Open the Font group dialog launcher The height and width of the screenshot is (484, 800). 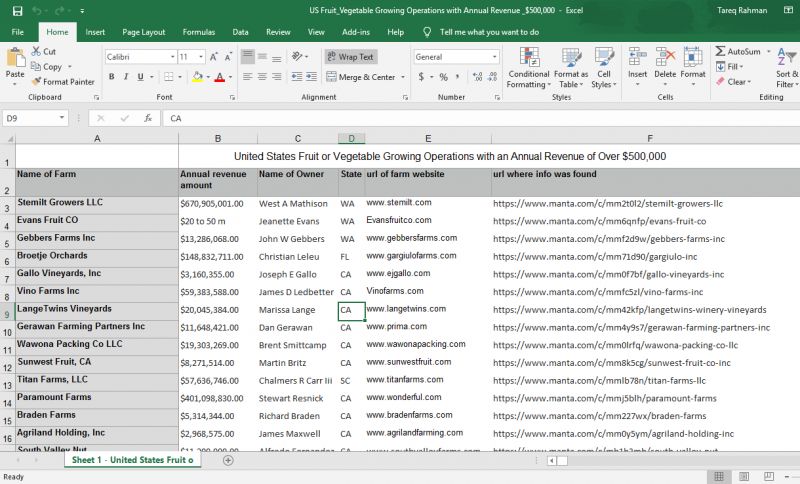[232, 97]
